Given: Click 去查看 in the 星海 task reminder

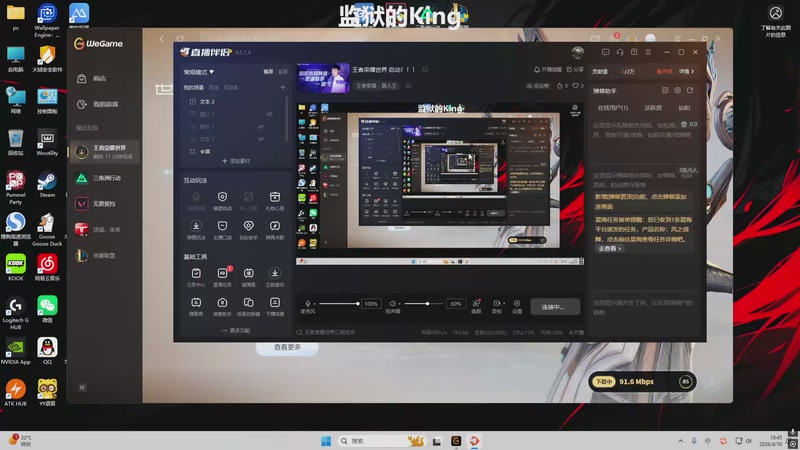Looking at the screenshot, I should [610, 248].
